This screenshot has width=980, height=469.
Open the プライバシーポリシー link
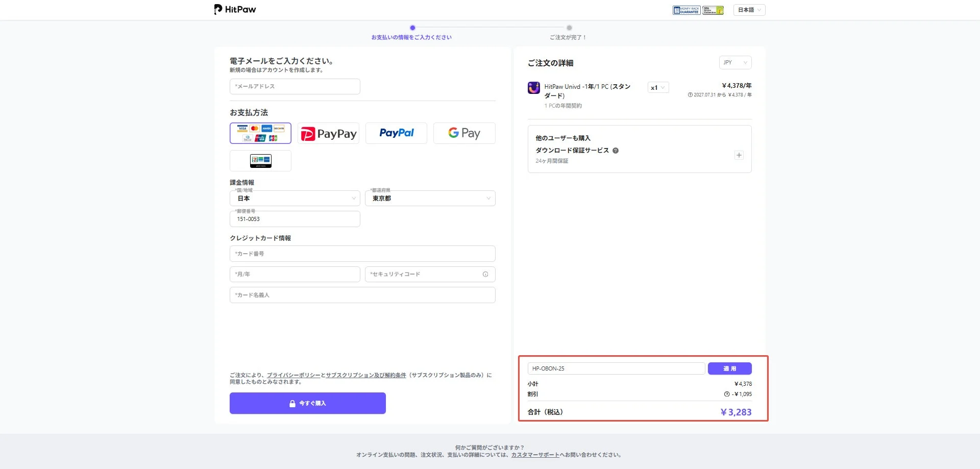tap(293, 375)
